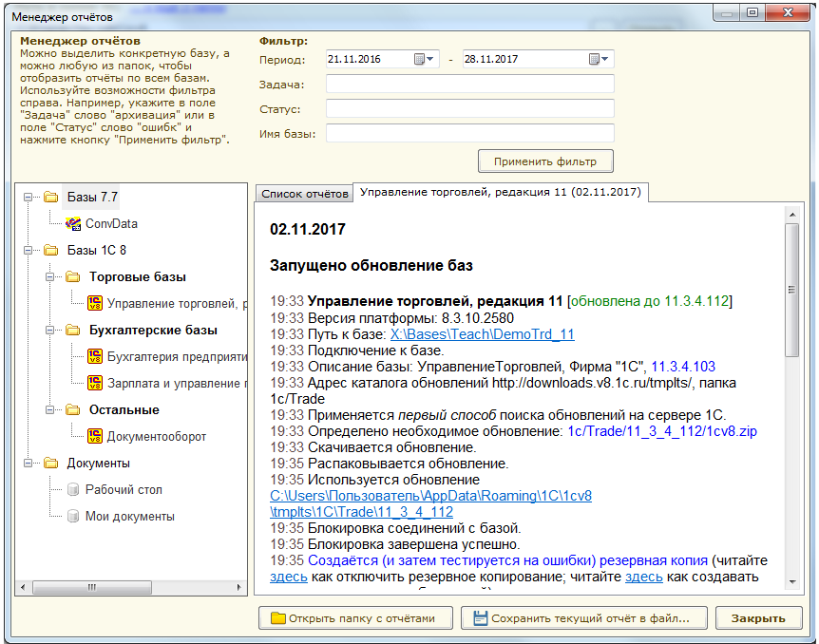Switch to the Список отчётов tab
819x644 pixels.
click(305, 194)
